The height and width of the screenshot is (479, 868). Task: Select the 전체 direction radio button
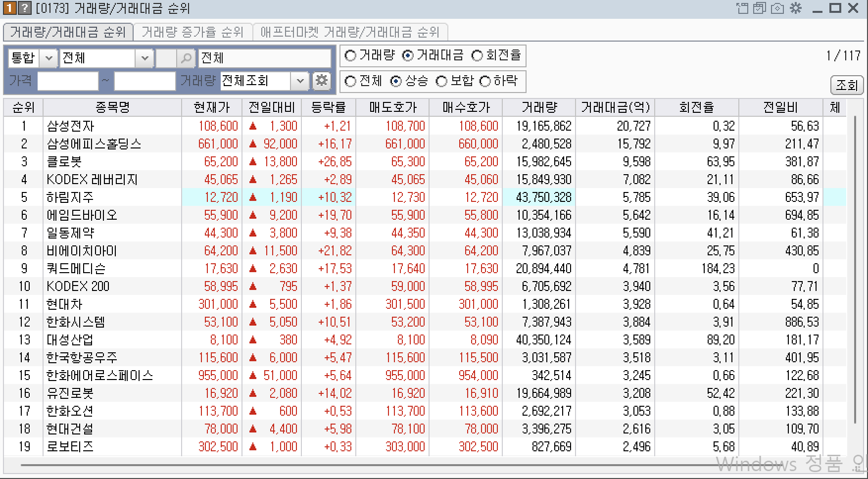coord(350,81)
